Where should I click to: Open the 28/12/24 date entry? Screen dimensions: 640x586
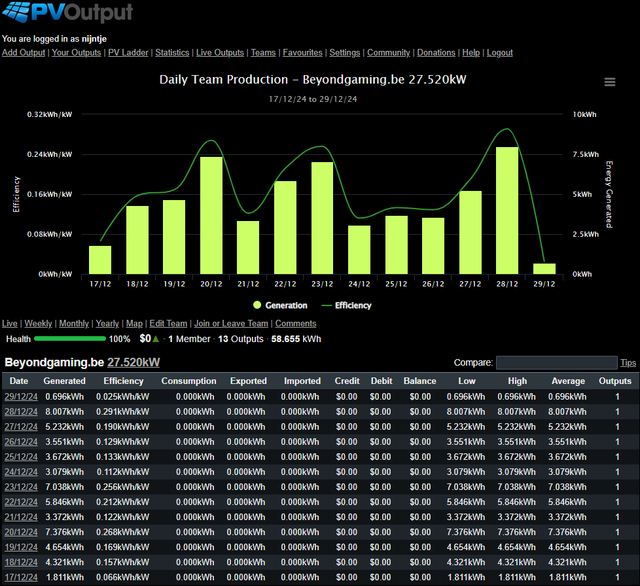tap(21, 412)
